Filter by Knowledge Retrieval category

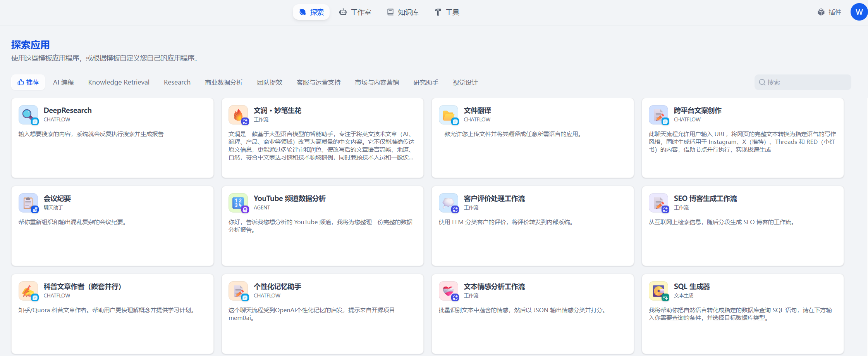(x=119, y=82)
